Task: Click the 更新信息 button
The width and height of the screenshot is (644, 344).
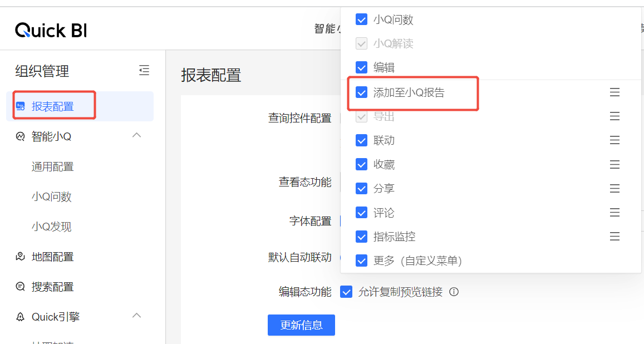Action: (301, 325)
